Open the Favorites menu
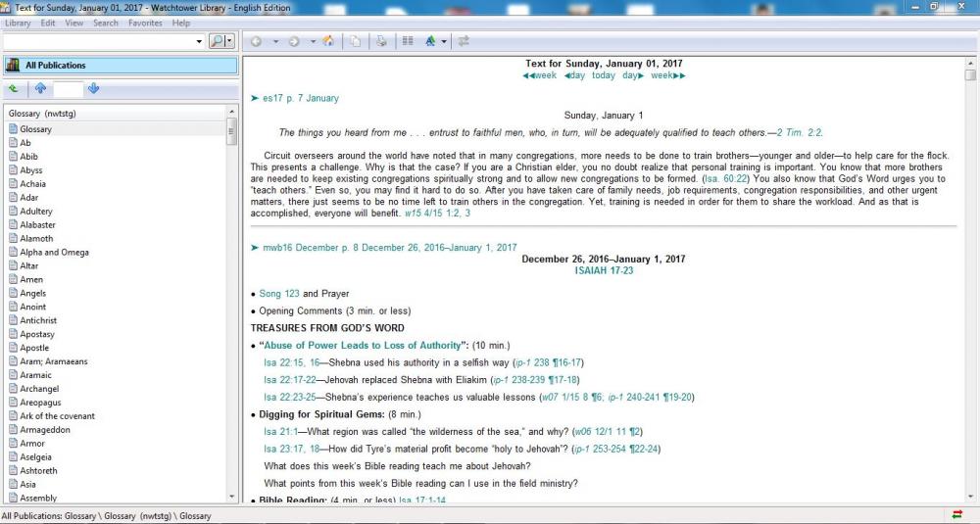980x524 pixels. pos(145,23)
